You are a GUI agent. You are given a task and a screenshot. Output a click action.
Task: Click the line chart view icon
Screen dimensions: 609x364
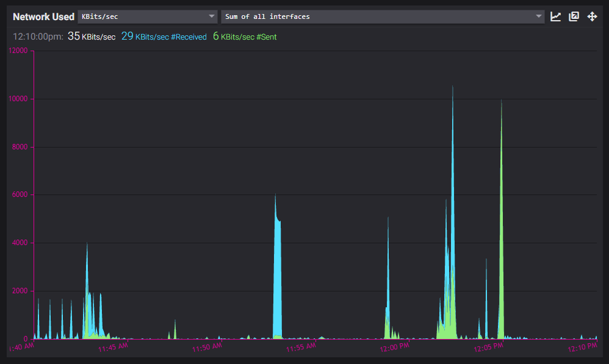pyautogui.click(x=555, y=16)
